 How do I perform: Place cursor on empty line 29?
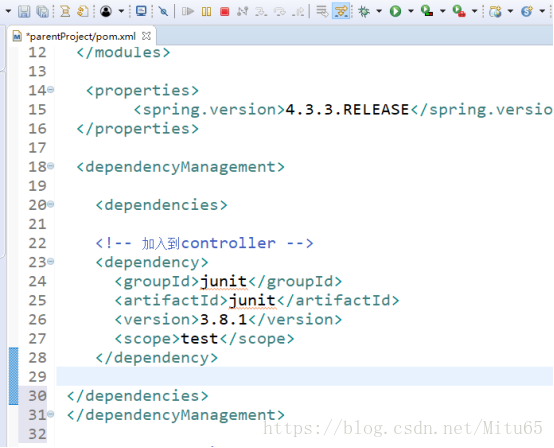pyautogui.click(x=304, y=377)
